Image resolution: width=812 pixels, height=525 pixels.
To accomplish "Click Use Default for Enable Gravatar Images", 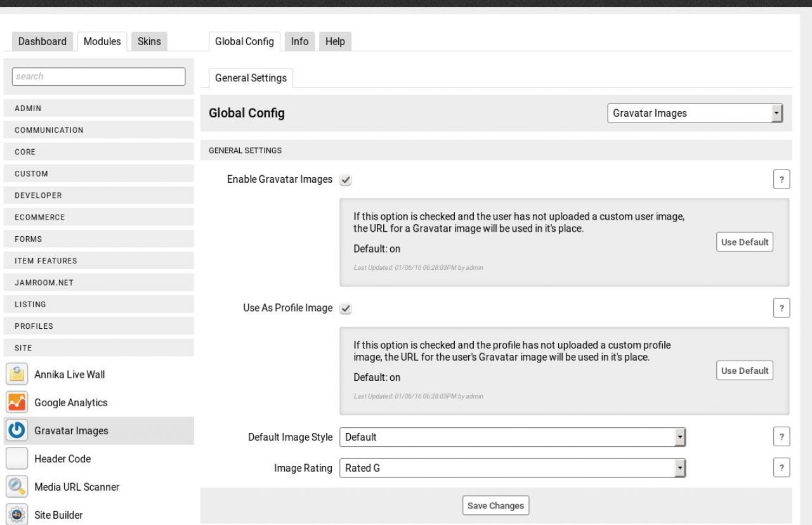I will pos(745,242).
